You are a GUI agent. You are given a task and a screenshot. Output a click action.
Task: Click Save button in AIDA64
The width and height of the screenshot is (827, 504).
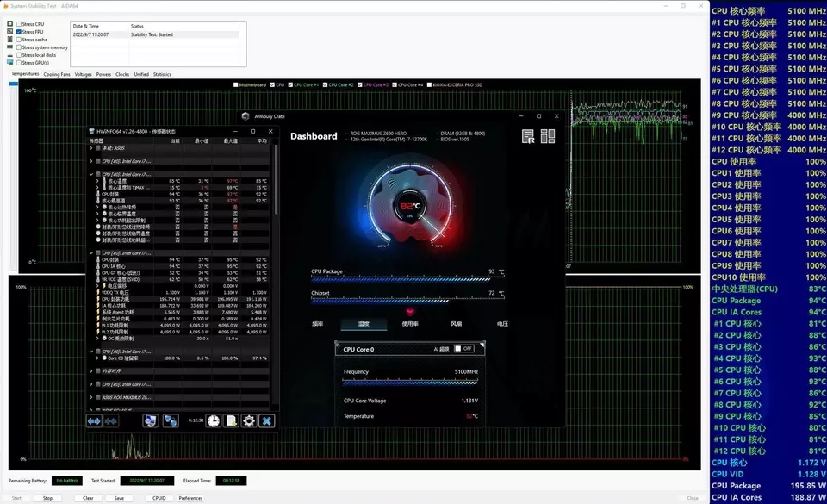tap(119, 498)
